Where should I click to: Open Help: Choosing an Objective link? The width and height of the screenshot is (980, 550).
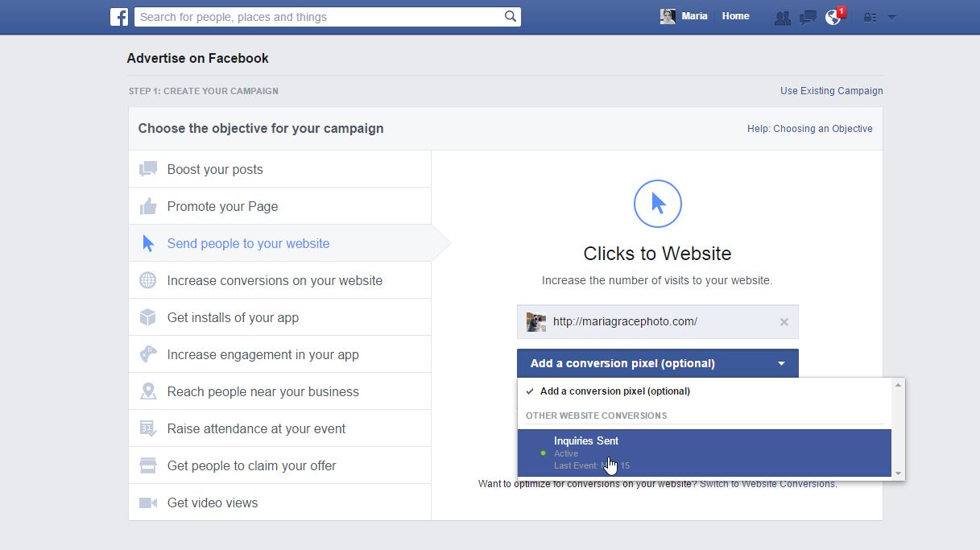pyautogui.click(x=809, y=129)
